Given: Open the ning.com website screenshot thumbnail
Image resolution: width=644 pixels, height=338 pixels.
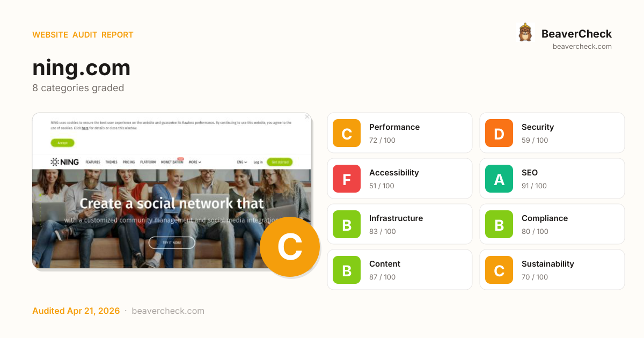Looking at the screenshot, I should pyautogui.click(x=172, y=190).
